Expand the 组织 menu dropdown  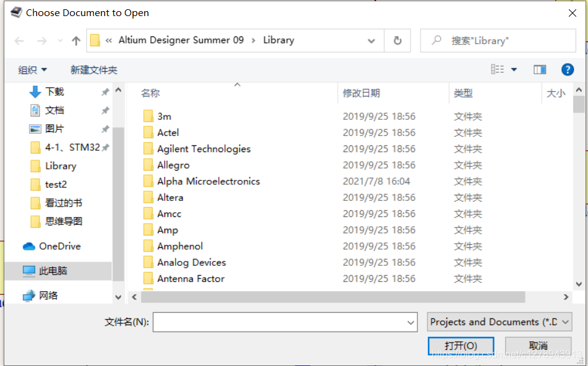point(33,70)
